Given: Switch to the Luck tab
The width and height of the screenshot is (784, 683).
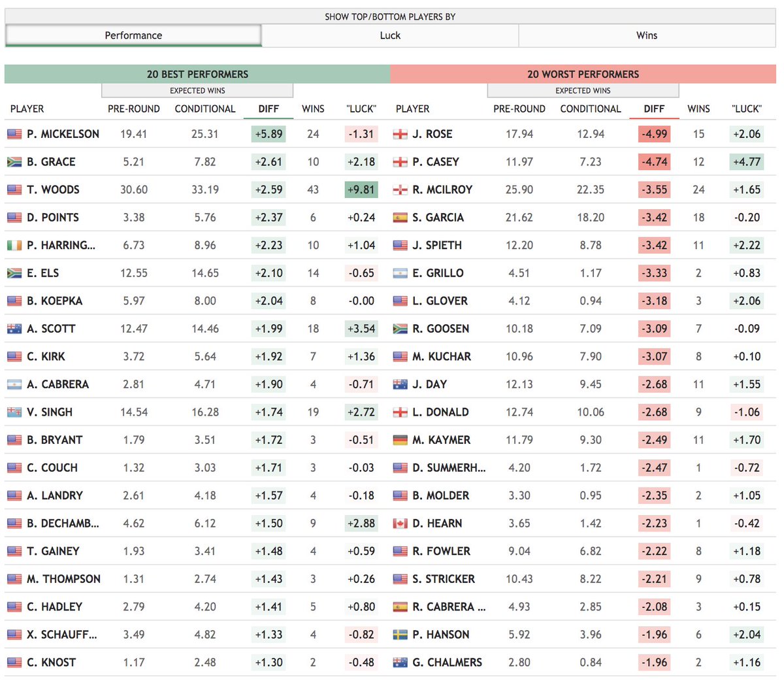Looking at the screenshot, I should 389,35.
